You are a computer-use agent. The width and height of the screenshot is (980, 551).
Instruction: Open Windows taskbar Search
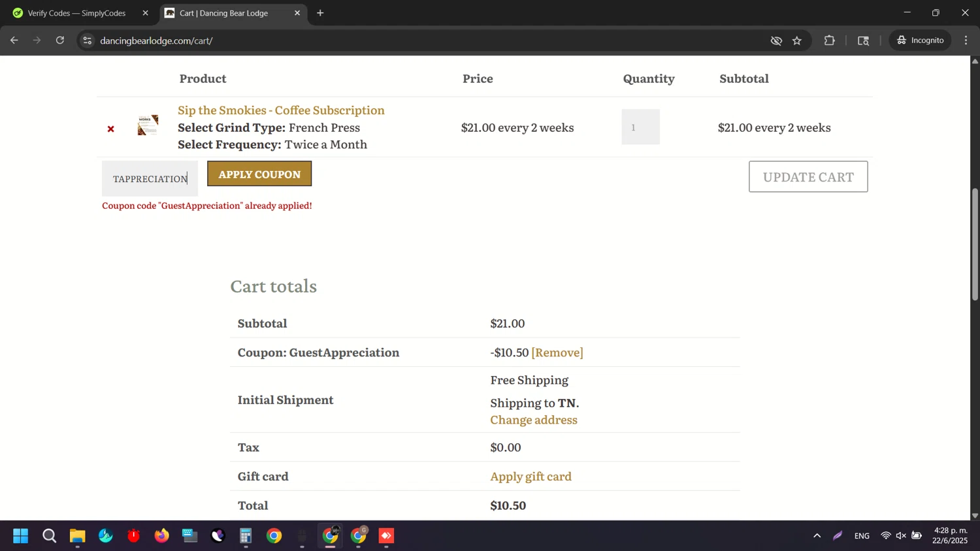point(49,536)
